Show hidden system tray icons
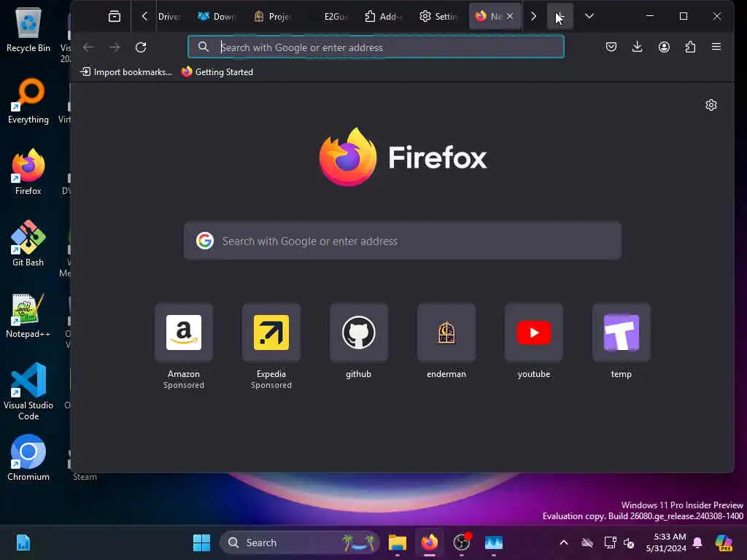The image size is (747, 560). coord(564,542)
